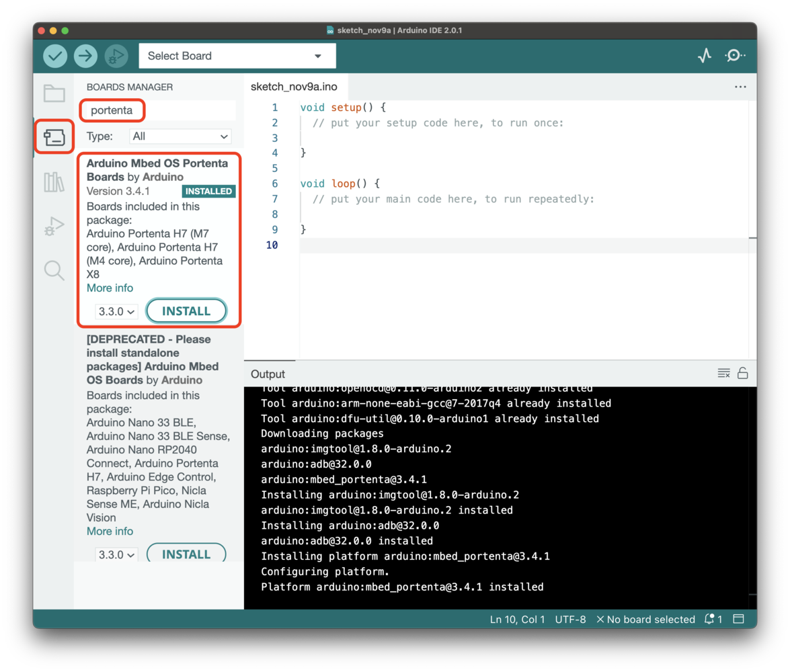Click the Upload arrow button

point(85,56)
